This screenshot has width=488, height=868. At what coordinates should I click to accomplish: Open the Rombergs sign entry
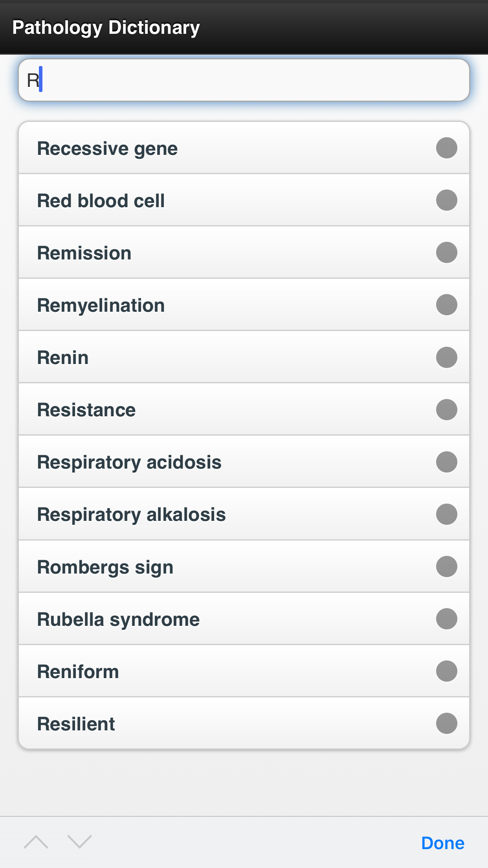pyautogui.click(x=244, y=566)
